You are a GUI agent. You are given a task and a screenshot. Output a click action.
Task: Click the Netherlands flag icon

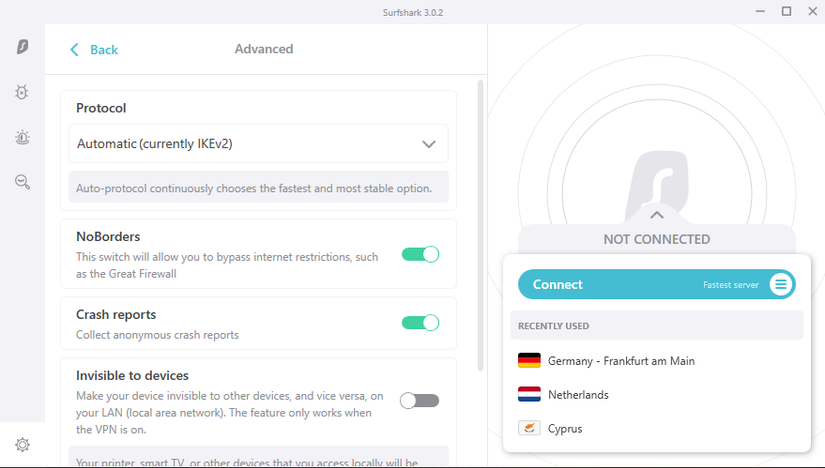[529, 394]
